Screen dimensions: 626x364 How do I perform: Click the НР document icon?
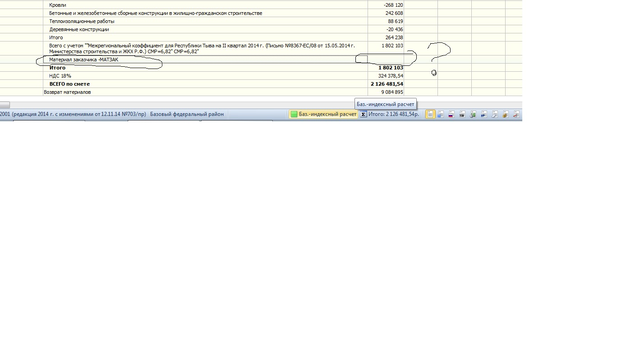483,114
